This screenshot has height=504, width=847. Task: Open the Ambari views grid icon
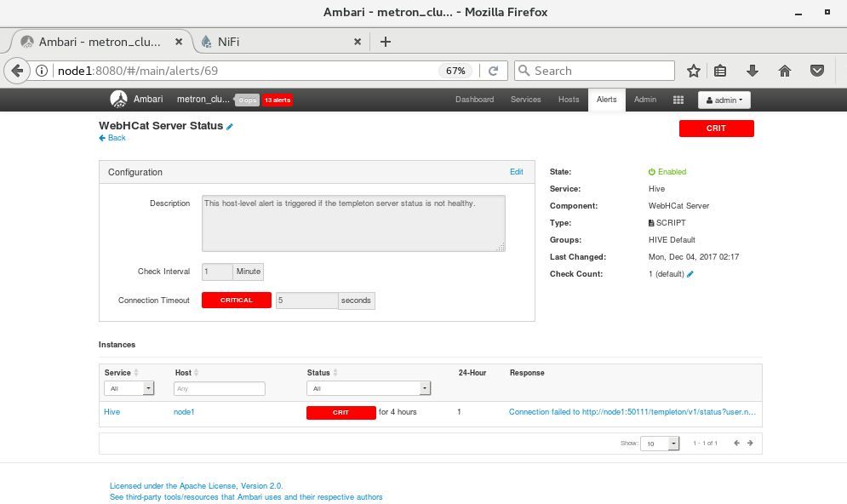[678, 100]
